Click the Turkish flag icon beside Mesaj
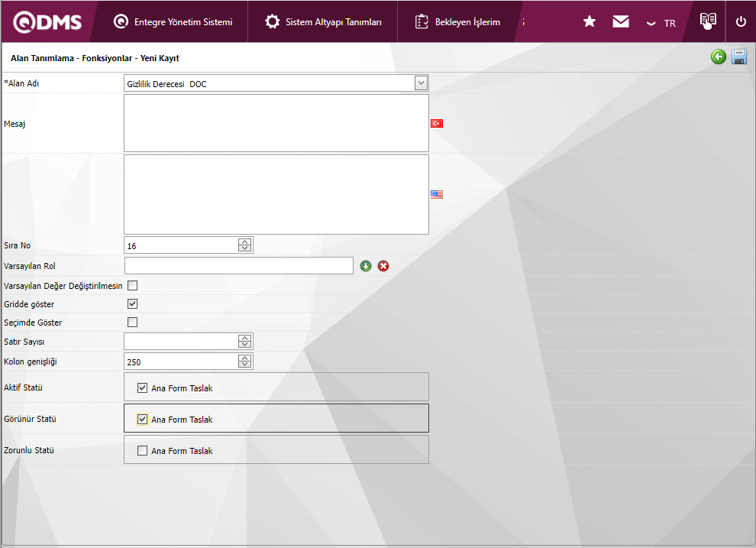 (x=436, y=124)
